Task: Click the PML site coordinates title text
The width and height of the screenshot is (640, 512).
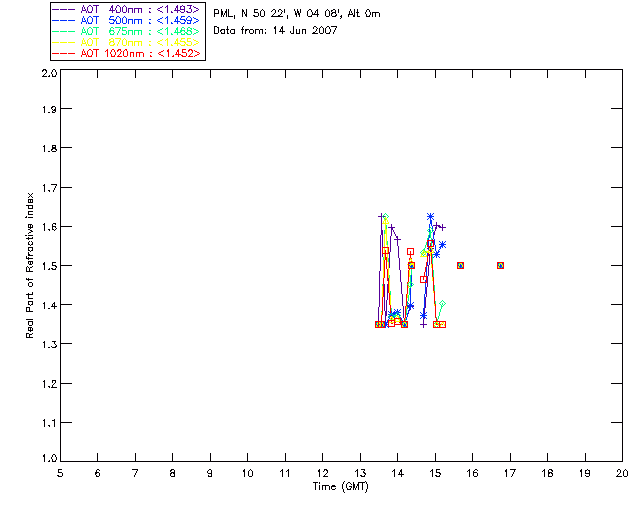Action: [297, 14]
